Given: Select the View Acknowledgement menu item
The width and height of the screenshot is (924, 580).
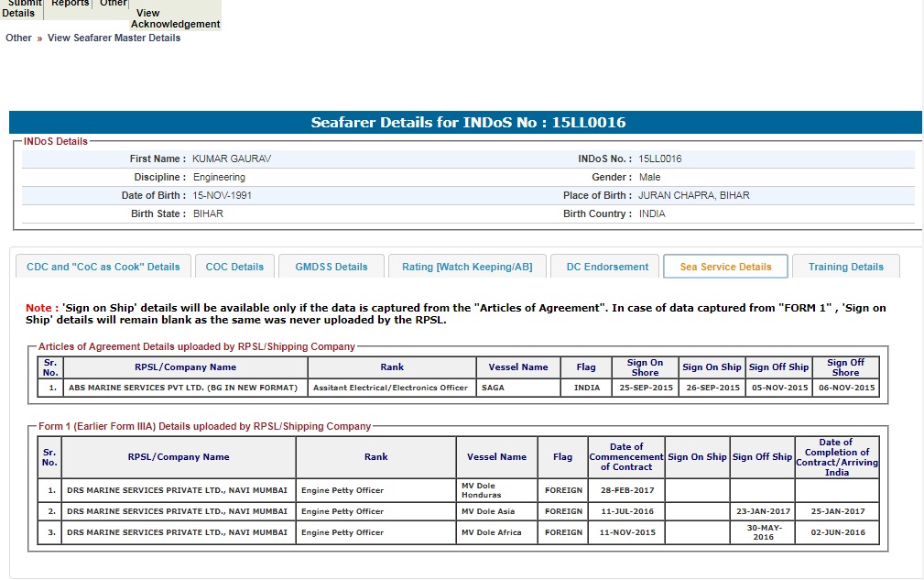Looking at the screenshot, I should click(175, 18).
